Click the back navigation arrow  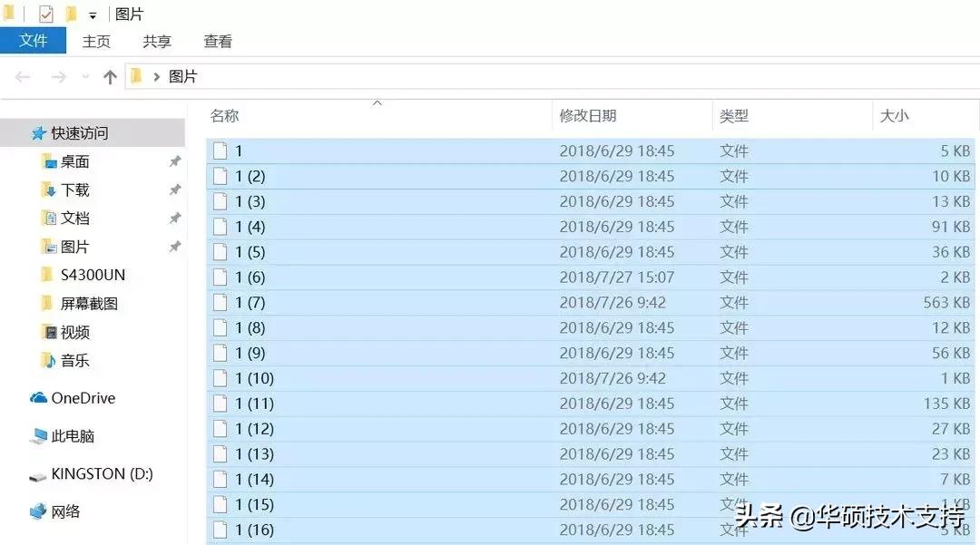(23, 76)
